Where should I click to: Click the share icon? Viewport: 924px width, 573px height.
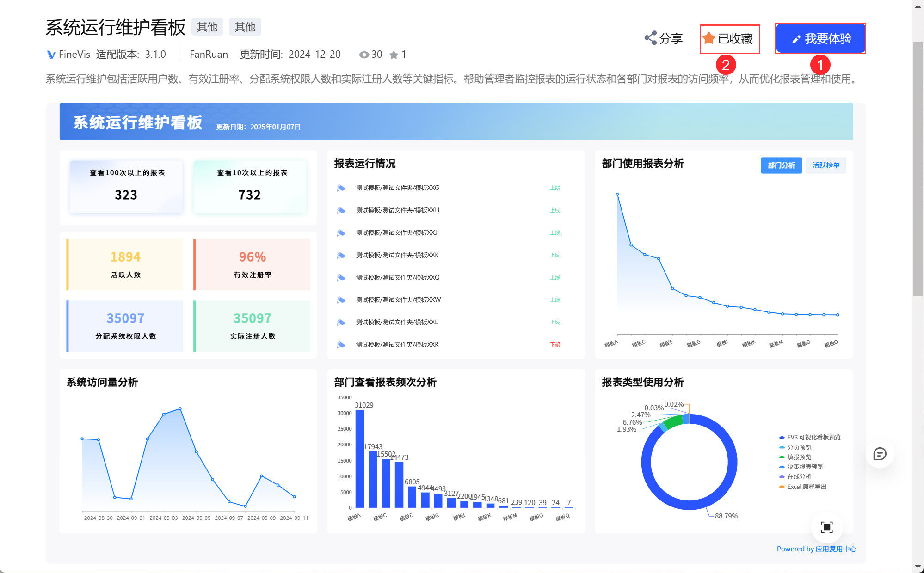(651, 38)
